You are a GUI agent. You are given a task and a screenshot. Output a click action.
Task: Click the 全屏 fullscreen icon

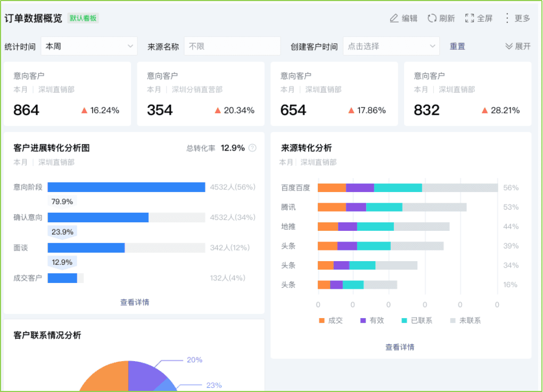[470, 18]
